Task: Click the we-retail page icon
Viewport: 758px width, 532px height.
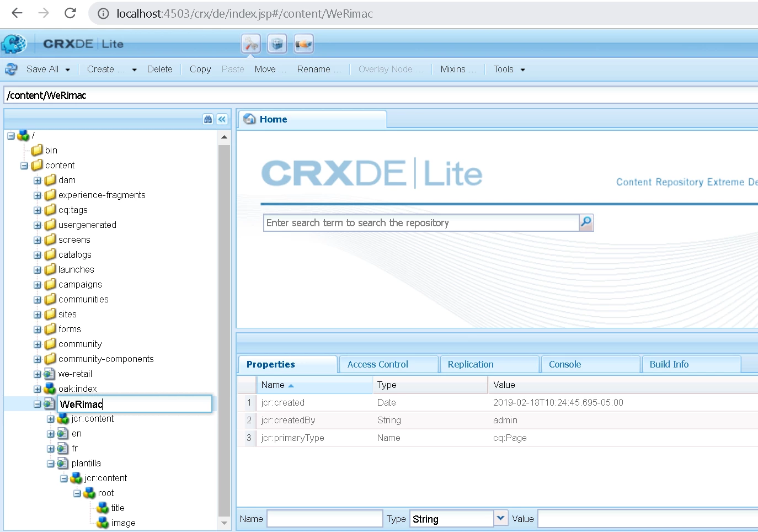Action: 50,374
